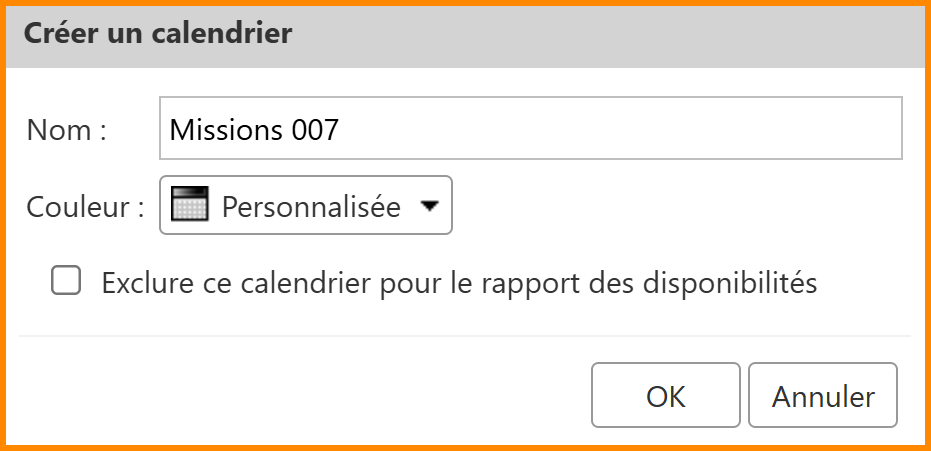Click the 'Nom :' label

pos(66,129)
